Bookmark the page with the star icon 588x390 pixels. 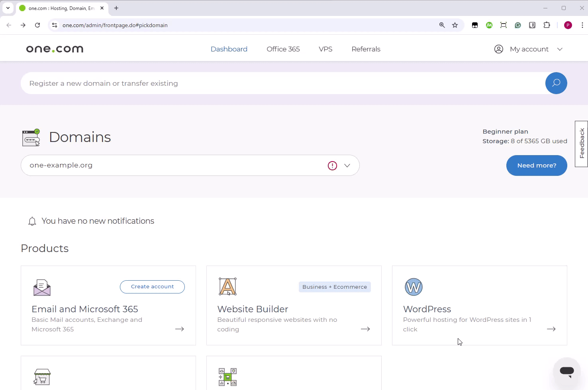pos(455,25)
